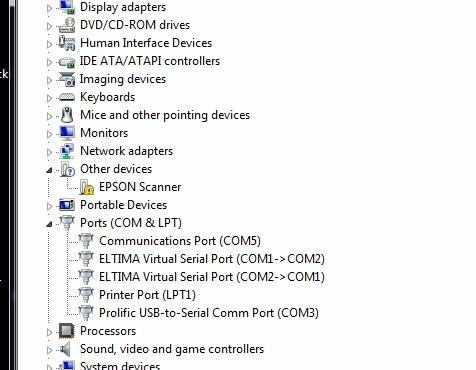
Task: Expand the IDE ATA/ATAPI controllers node
Action: [x=49, y=62]
